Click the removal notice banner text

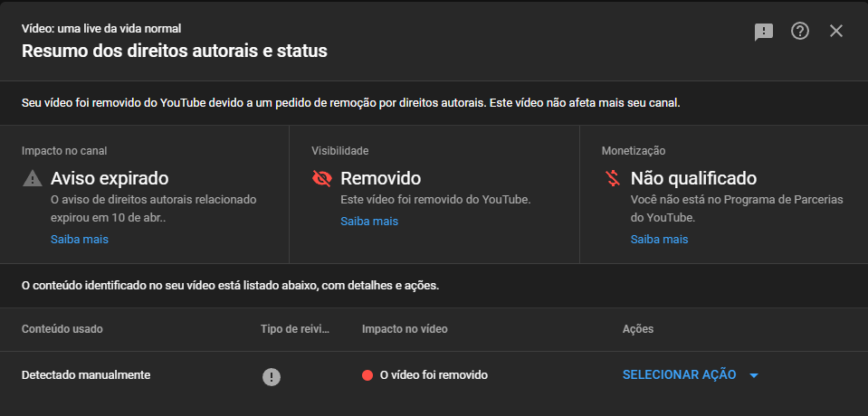[351, 103]
